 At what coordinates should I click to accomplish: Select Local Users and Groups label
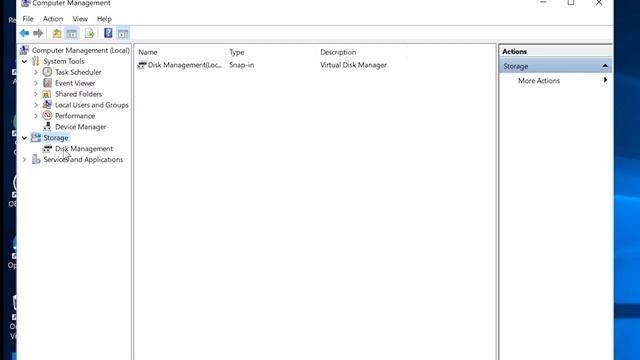[x=92, y=105]
